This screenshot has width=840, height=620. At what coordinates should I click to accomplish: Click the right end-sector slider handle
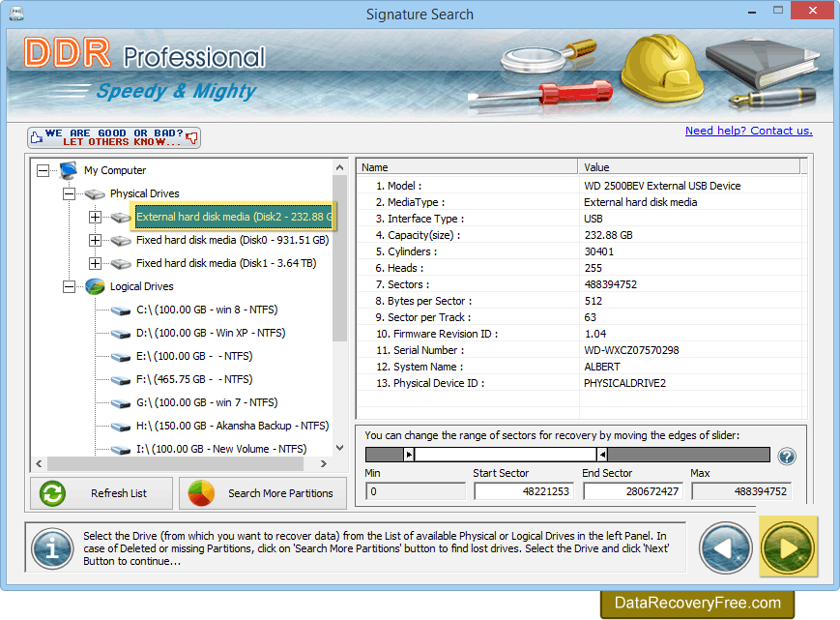[602, 455]
